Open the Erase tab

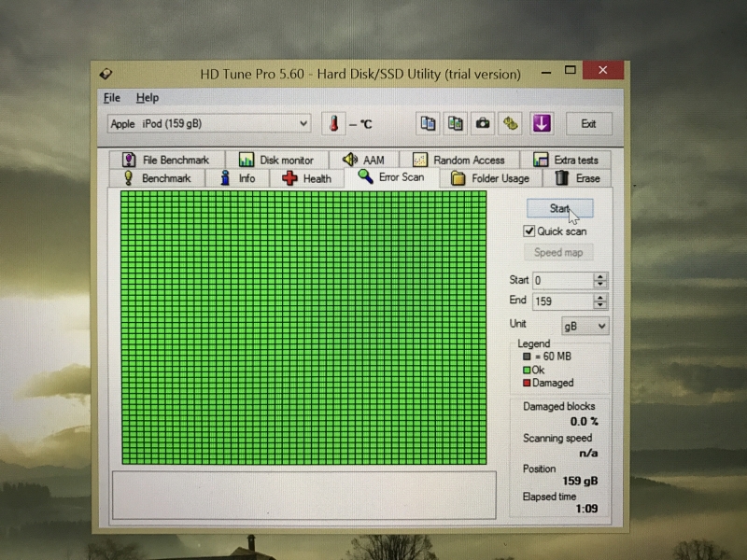pyautogui.click(x=577, y=178)
